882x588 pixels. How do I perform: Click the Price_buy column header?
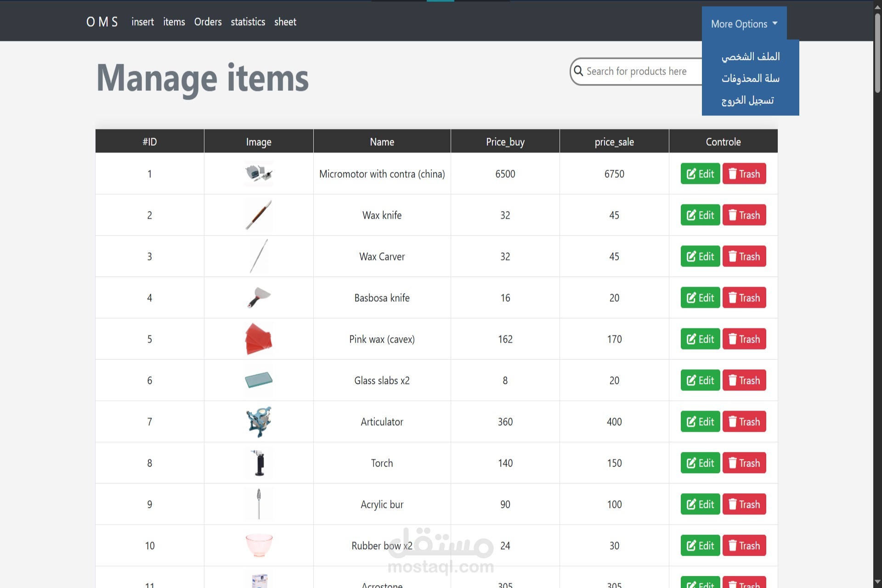[505, 141]
